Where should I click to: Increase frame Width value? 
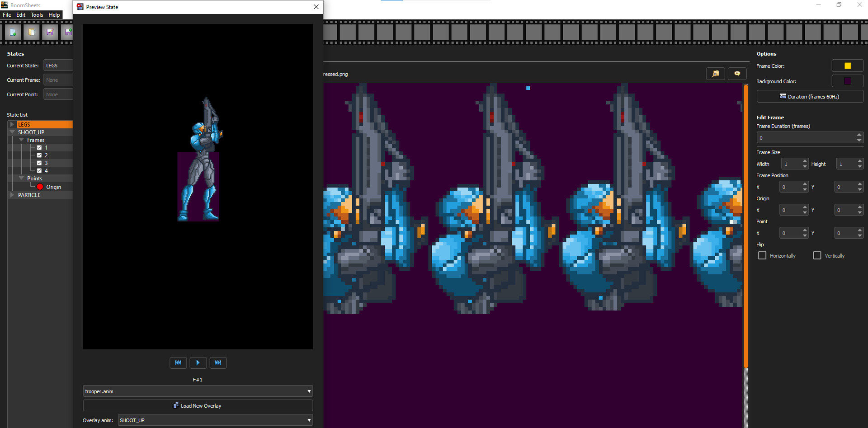point(805,161)
